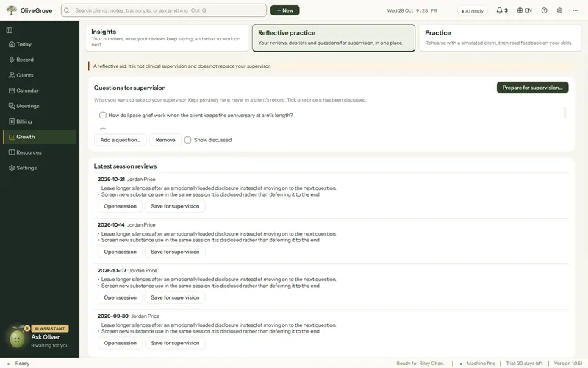The image size is (588, 368).
Task: Open the more options ellipsis menu
Action: (x=575, y=10)
